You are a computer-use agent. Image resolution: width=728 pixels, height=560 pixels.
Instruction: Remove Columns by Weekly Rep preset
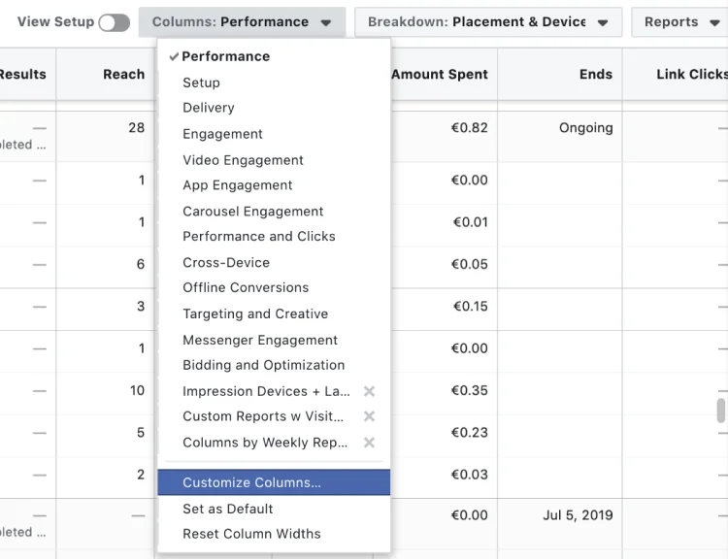click(x=369, y=443)
